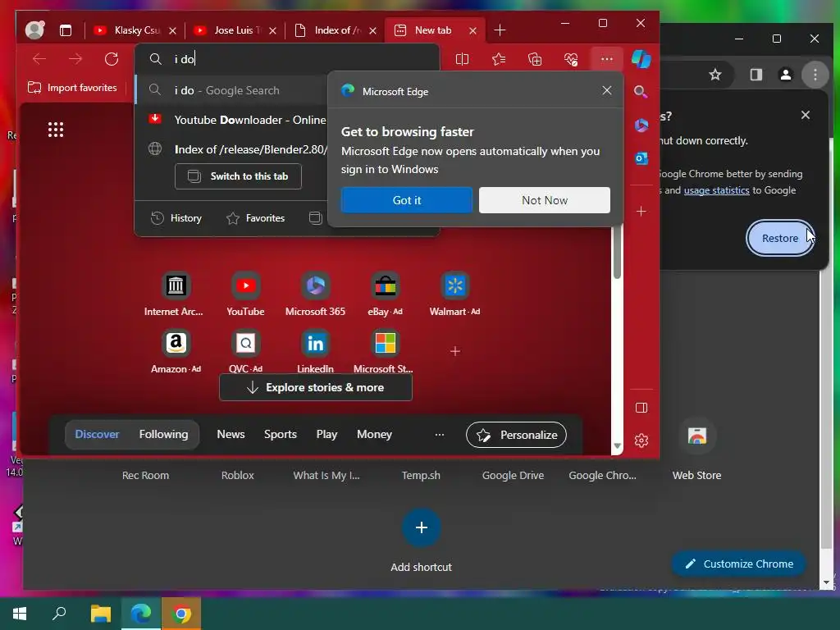840x630 pixels.
Task: Open the apps grid launcher on new tab
Action: pyautogui.click(x=56, y=130)
